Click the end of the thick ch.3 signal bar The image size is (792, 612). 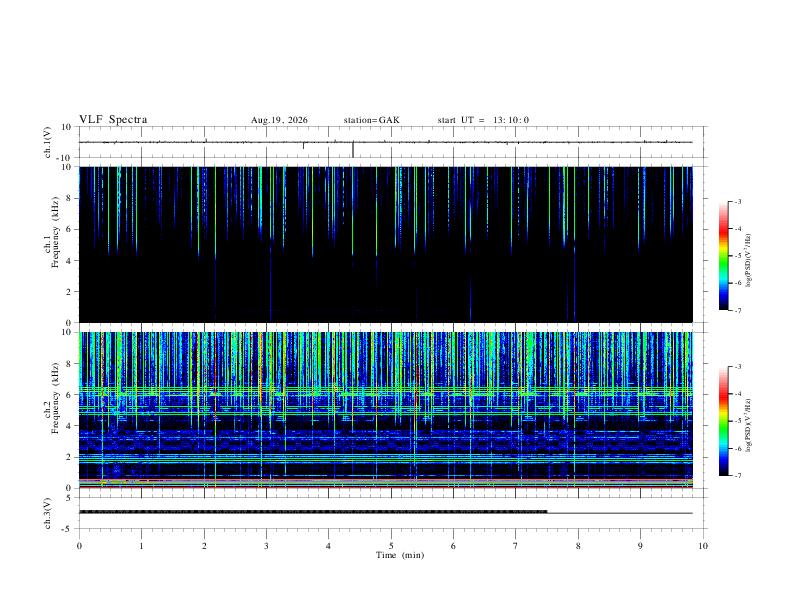coord(546,512)
